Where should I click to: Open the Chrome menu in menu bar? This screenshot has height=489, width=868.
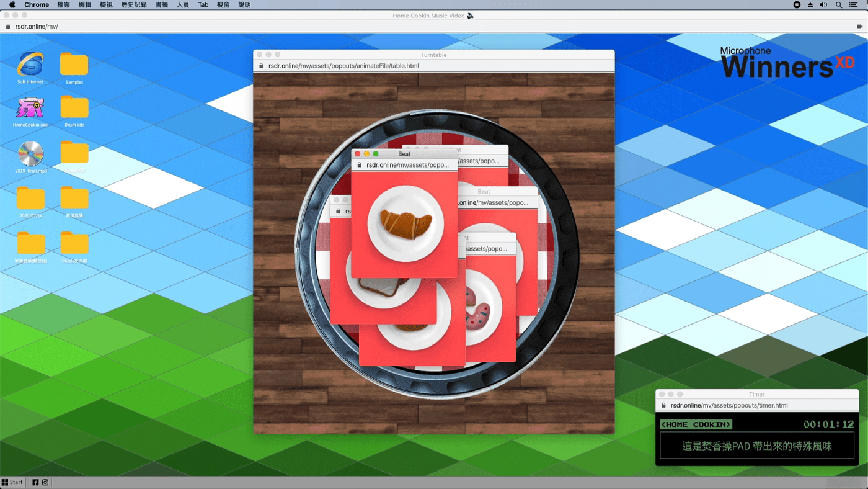pos(37,4)
